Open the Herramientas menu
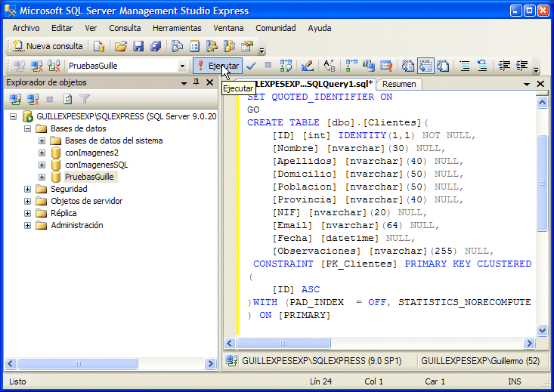554x392 pixels. point(176,28)
